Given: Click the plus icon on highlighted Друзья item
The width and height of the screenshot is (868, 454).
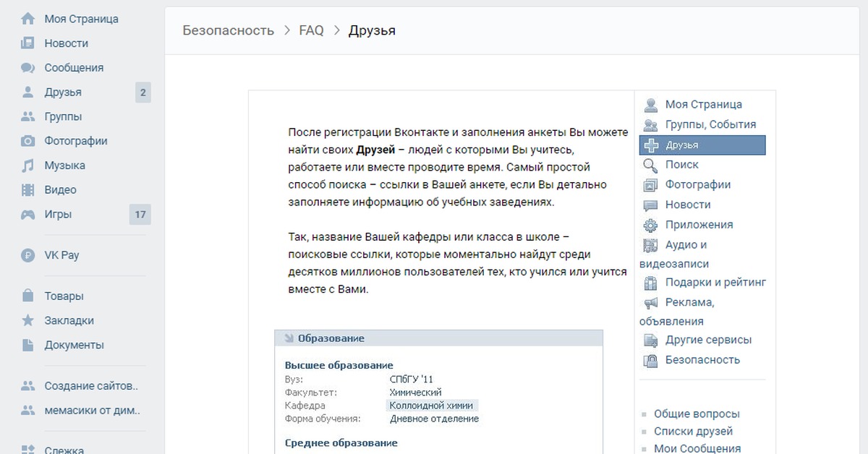Looking at the screenshot, I should 651,145.
